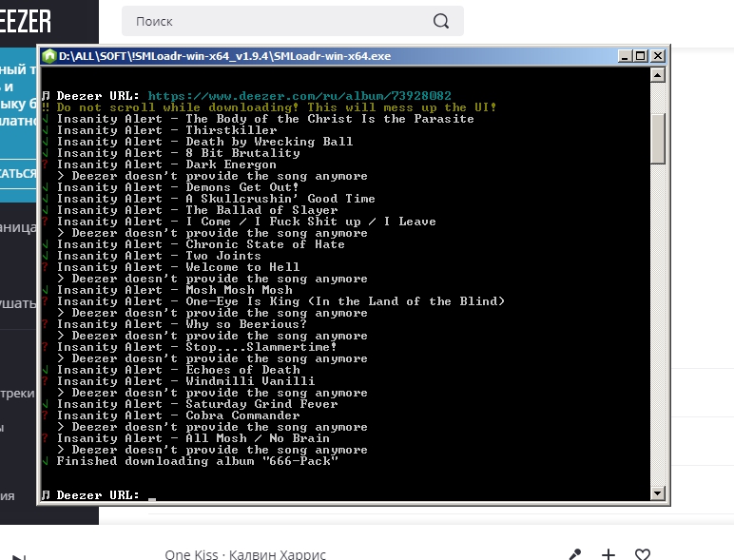
Task: Open the 'треки' item in Deezer sidebar
Action: point(17,394)
